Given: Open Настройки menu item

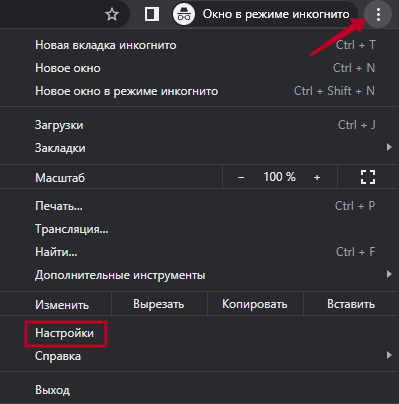Looking at the screenshot, I should 66,334.
